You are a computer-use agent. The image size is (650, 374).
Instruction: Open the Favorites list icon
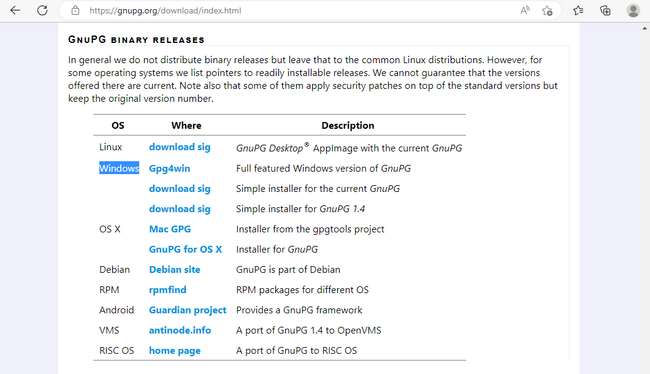(578, 10)
